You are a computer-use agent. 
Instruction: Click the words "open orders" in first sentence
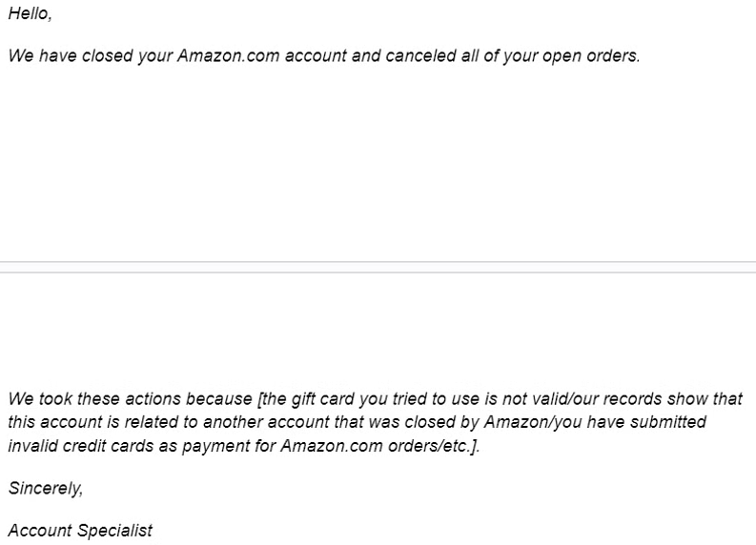pyautogui.click(x=589, y=56)
